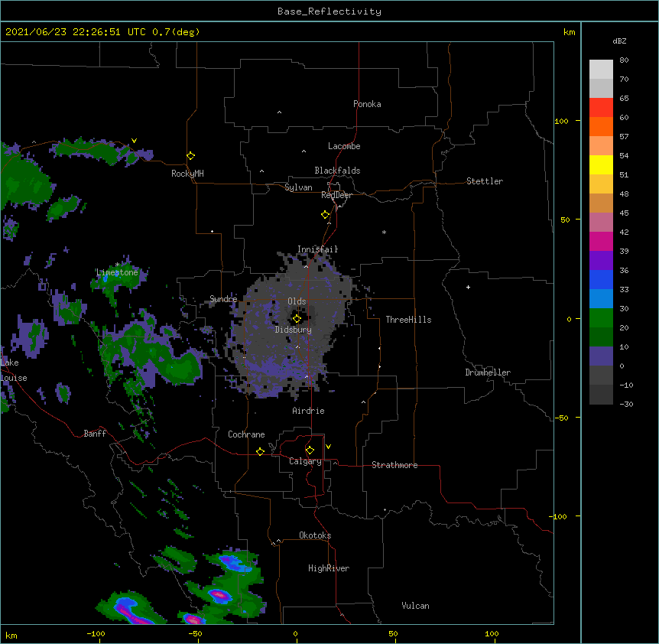Viewport: 659px width, 644px height.
Task: Click the Banff town label
Action: point(95,434)
